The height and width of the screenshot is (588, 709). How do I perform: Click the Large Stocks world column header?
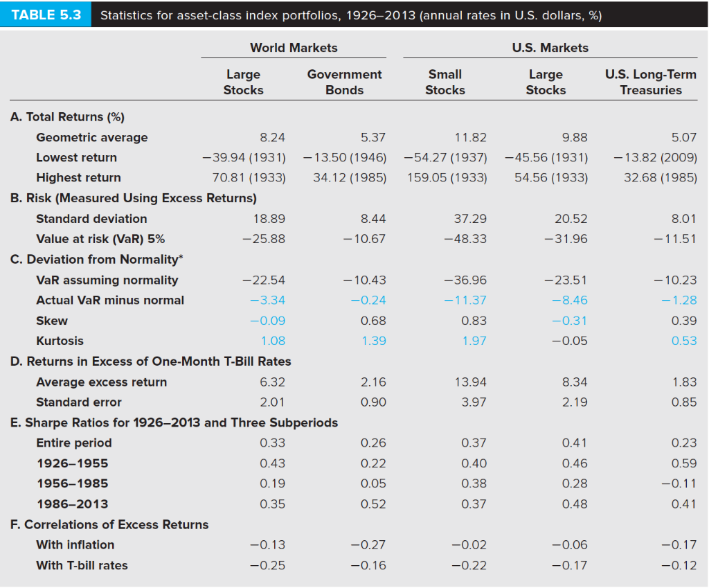(243, 81)
